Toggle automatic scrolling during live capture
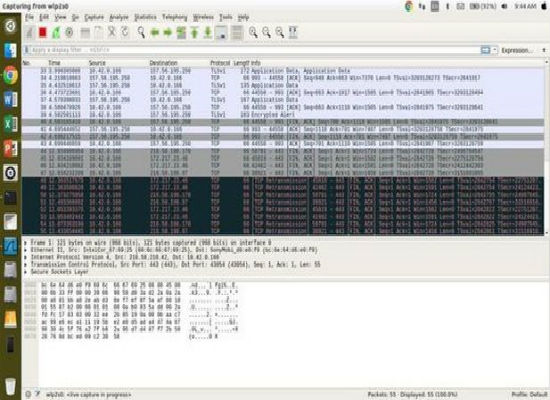Image resolution: width=550 pixels, height=400 pixels. click(221, 33)
